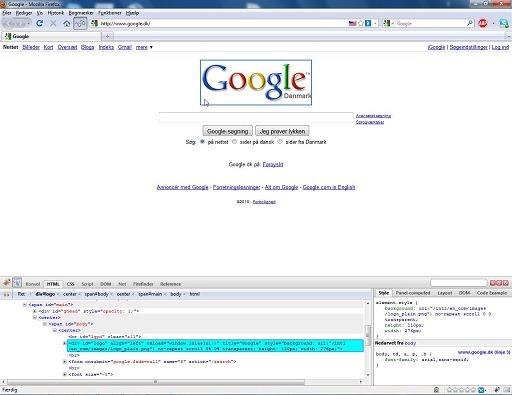Click the new tab plus icon
This screenshot has width=512, height=395.
pos(107,36)
